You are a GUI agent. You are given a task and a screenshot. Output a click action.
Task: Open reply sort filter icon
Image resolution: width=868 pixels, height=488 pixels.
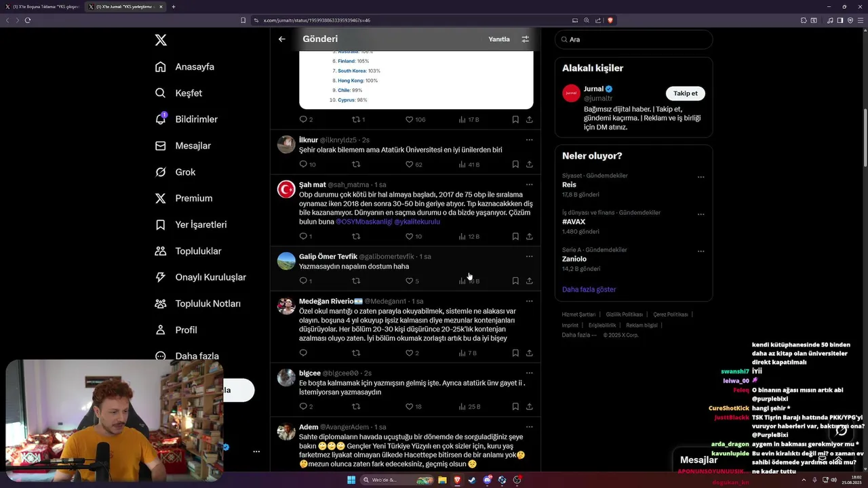(525, 39)
